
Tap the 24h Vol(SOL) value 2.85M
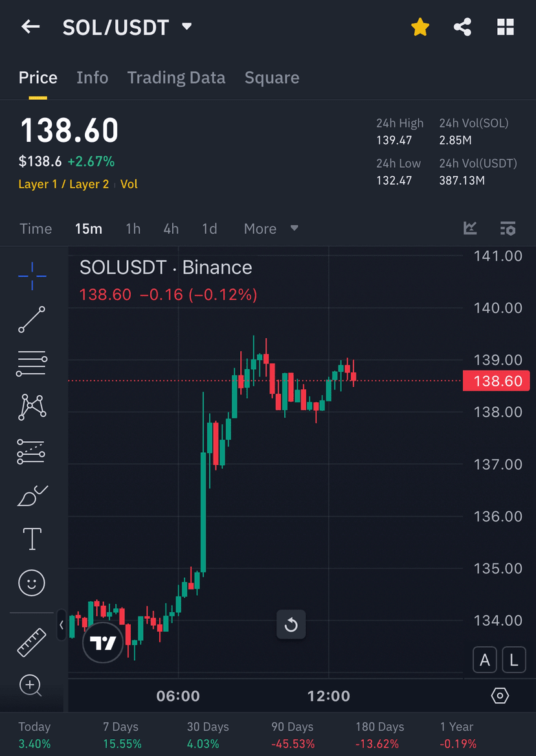(x=455, y=141)
